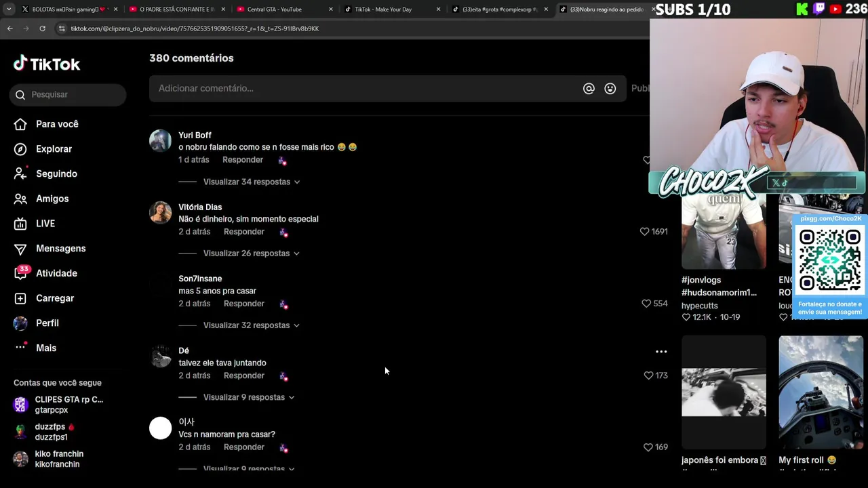
Task: Close the Central GTA - YouTube tab
Action: pos(331,9)
